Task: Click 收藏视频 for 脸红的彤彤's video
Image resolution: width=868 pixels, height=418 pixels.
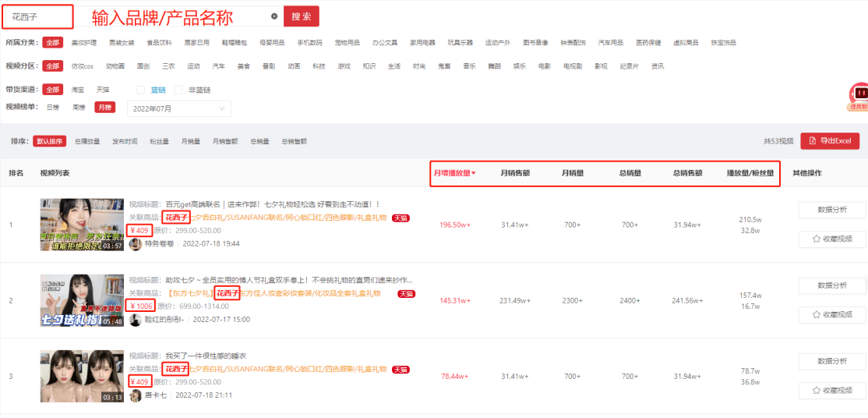Action: (x=832, y=315)
